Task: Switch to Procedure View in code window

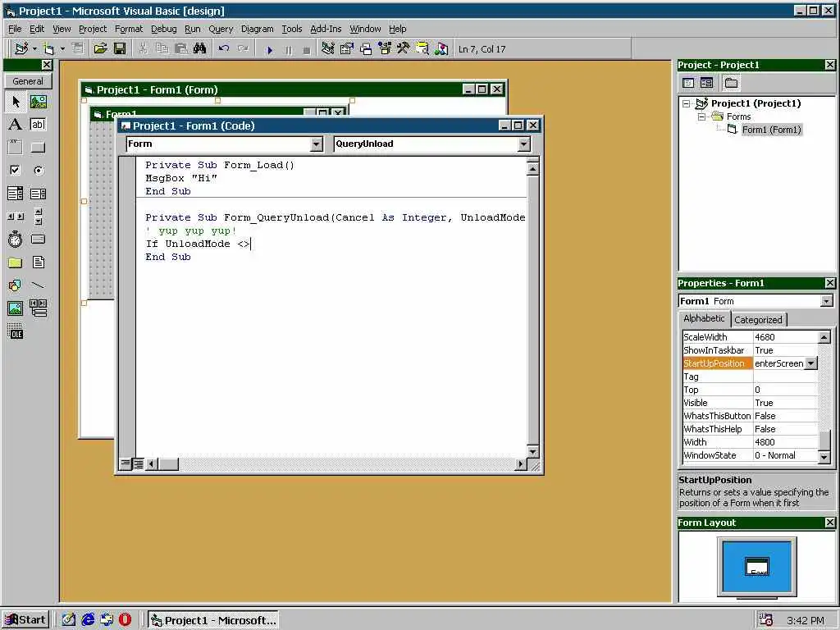Action: coord(125,463)
